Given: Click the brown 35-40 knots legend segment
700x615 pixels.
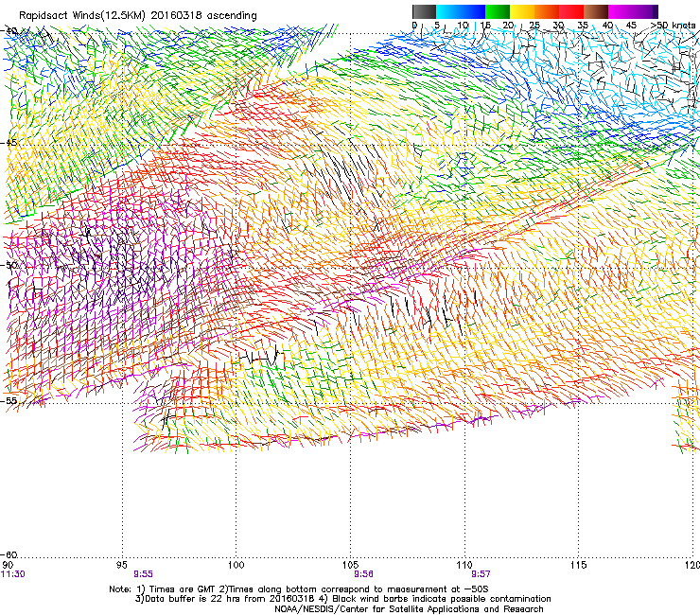Looking at the screenshot, I should [x=596, y=11].
